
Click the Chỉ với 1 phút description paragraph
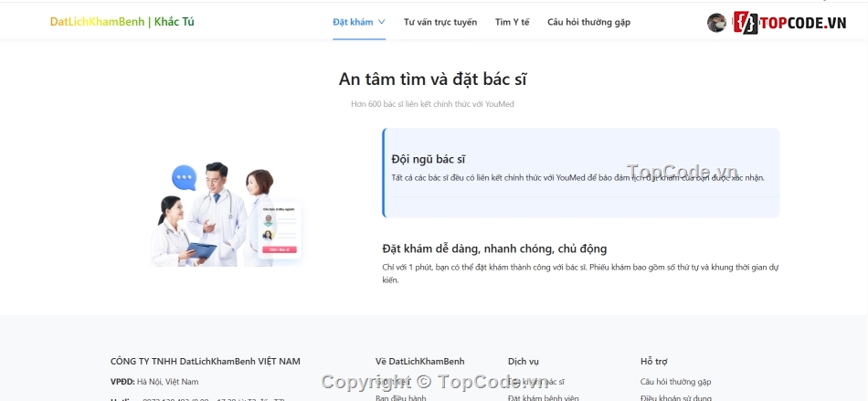point(581,273)
